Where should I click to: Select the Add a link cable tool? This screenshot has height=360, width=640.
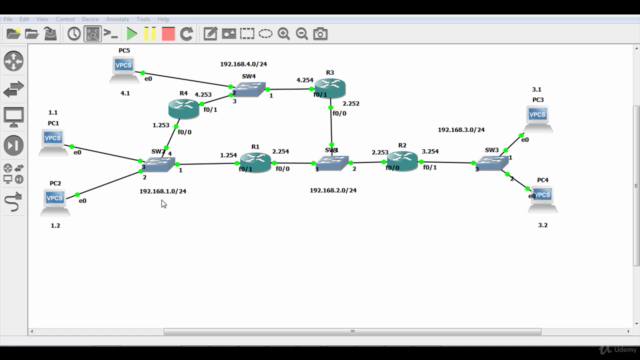13,202
